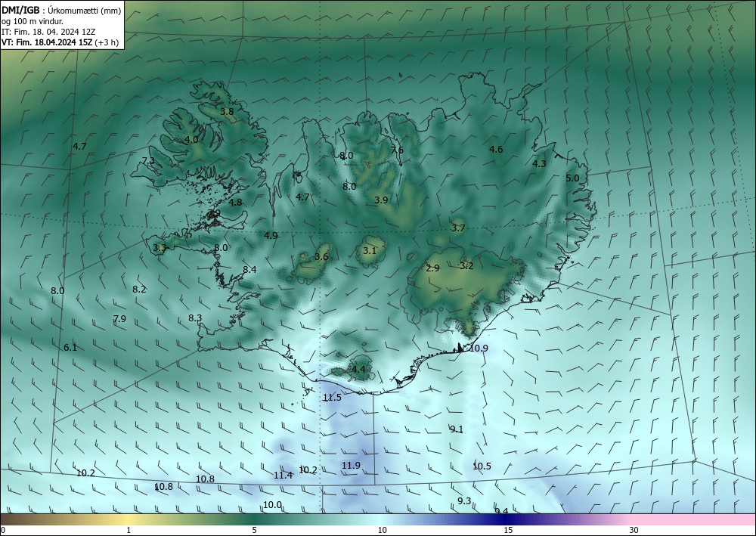
Task: Click the 7.6 value in the north
Action: click(x=397, y=150)
